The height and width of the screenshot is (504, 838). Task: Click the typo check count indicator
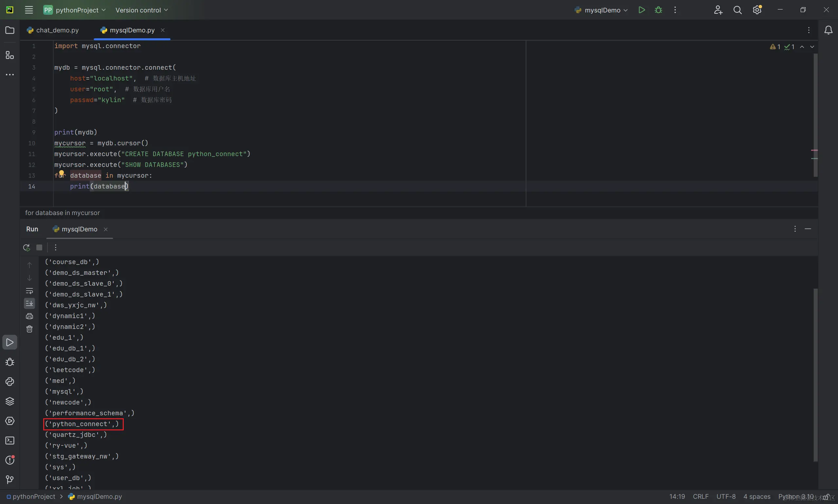(790, 47)
